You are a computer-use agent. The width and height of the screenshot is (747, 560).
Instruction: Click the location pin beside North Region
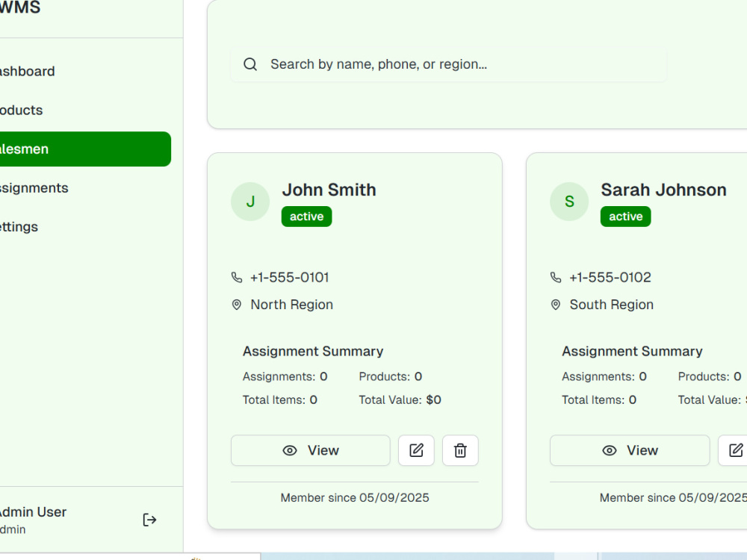(x=236, y=305)
